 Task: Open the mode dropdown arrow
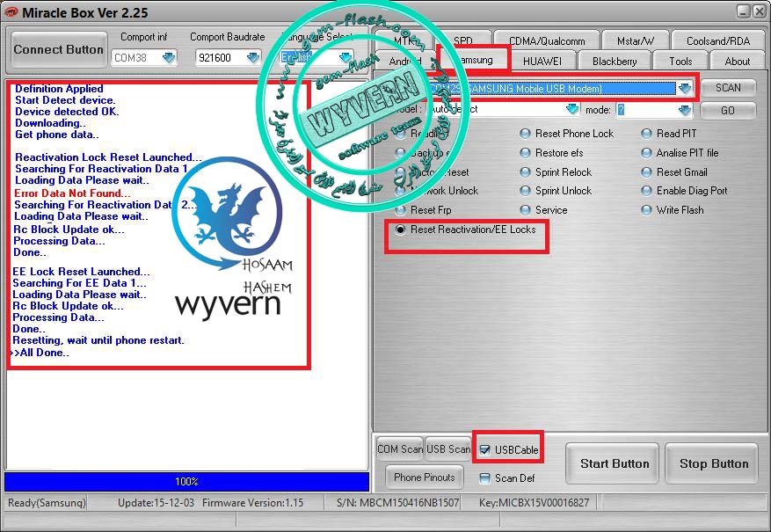click(685, 110)
